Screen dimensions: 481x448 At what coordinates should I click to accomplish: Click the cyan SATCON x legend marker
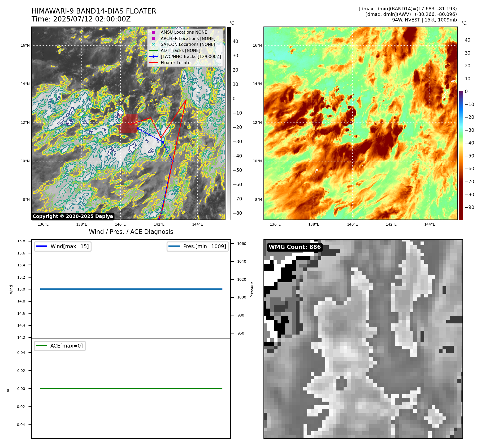pos(153,45)
